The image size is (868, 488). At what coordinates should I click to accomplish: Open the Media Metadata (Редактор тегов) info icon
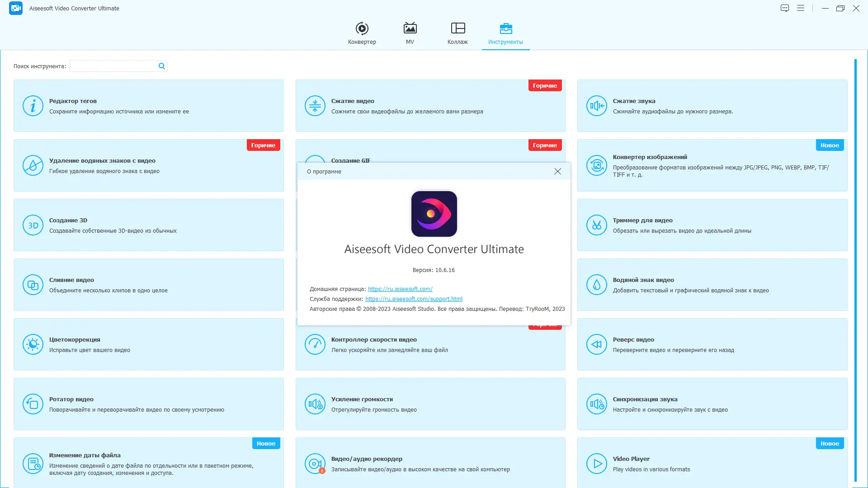pyautogui.click(x=33, y=106)
